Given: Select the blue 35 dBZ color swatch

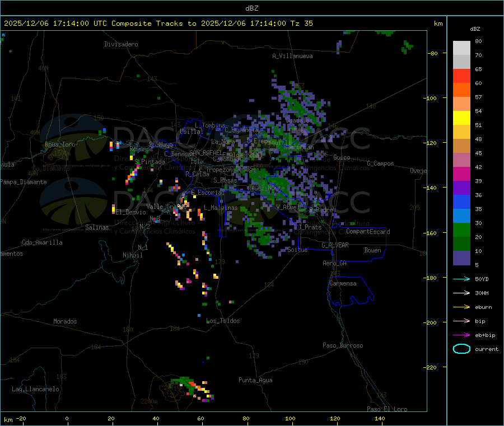Looking at the screenshot, I should [461, 202].
